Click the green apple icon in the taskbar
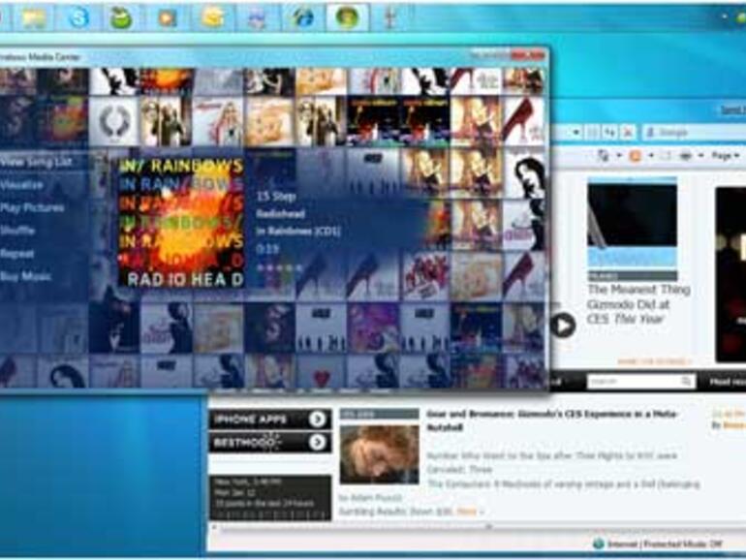The height and width of the screenshot is (560, 746). [121, 18]
